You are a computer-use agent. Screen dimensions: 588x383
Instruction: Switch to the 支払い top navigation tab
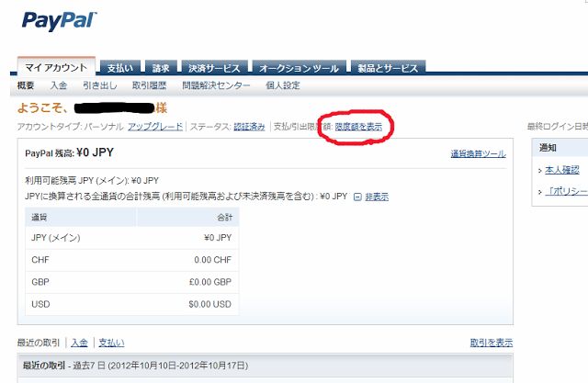tap(119, 68)
